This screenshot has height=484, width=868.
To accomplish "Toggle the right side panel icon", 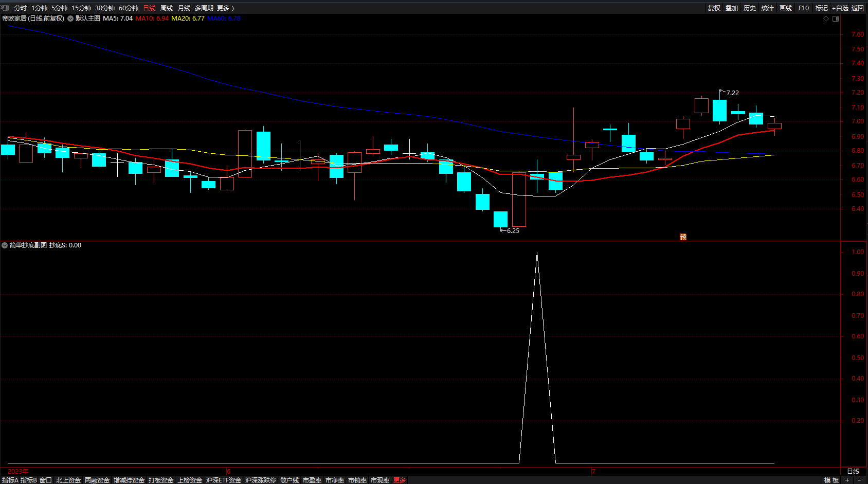I will [x=836, y=19].
